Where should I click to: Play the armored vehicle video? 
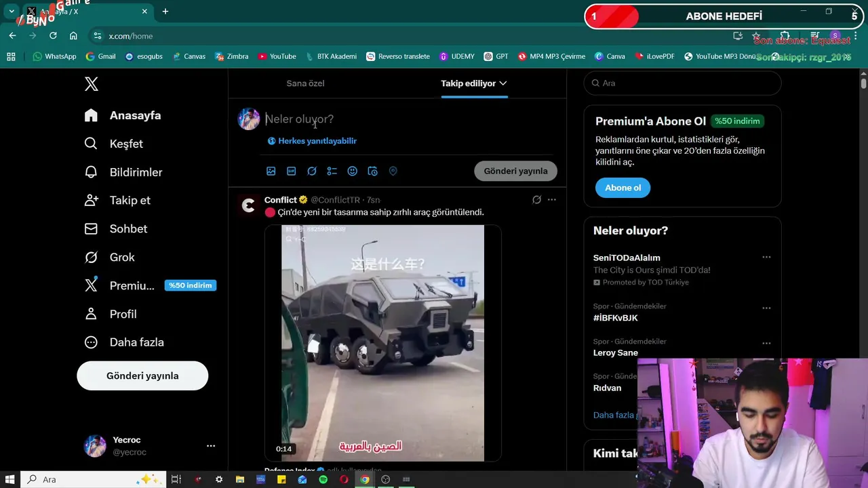(382, 343)
